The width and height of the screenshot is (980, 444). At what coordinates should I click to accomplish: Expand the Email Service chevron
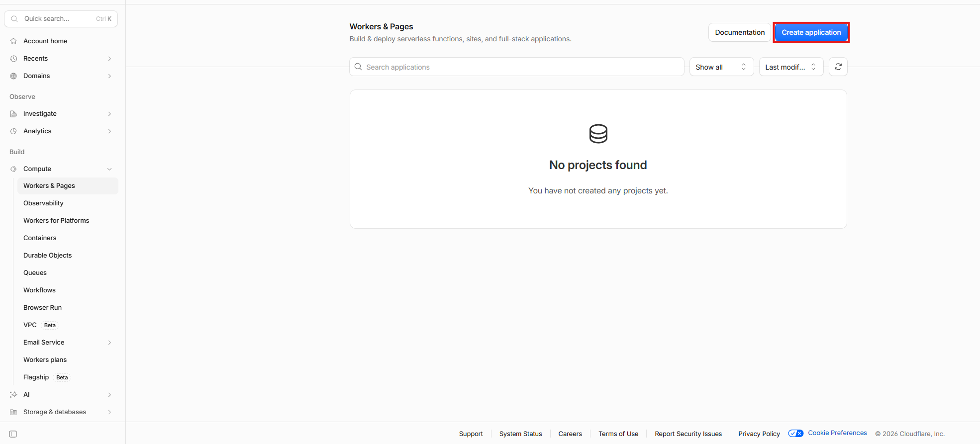(x=109, y=343)
